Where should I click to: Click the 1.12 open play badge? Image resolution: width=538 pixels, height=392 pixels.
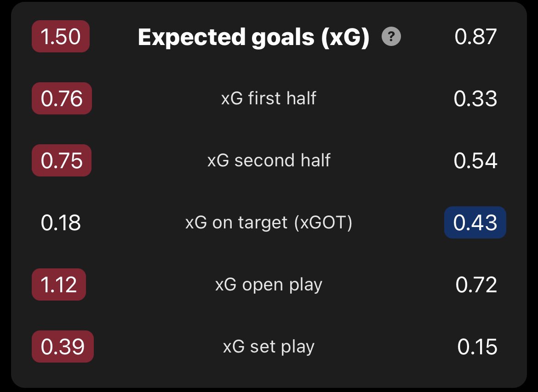[59, 284]
